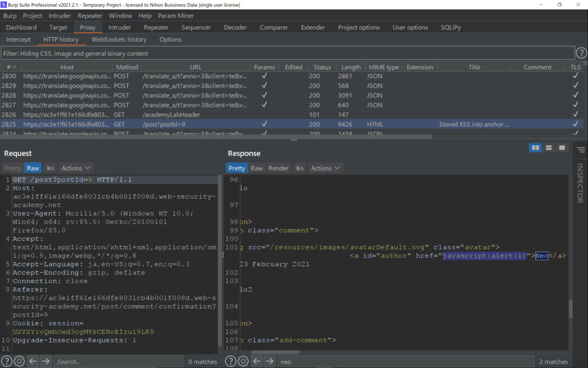
Task: Open the Help menu
Action: 145,16
